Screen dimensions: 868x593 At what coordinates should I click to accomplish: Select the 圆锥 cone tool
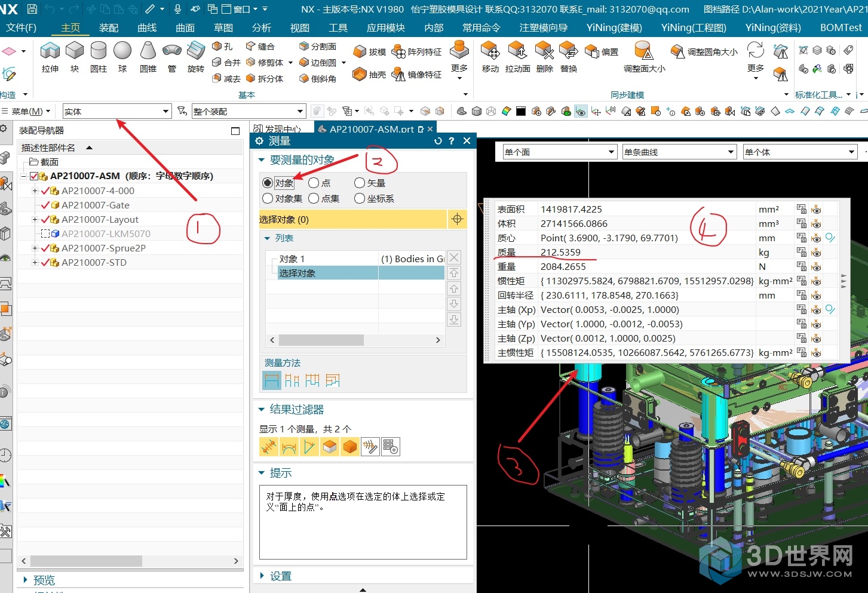[148, 58]
